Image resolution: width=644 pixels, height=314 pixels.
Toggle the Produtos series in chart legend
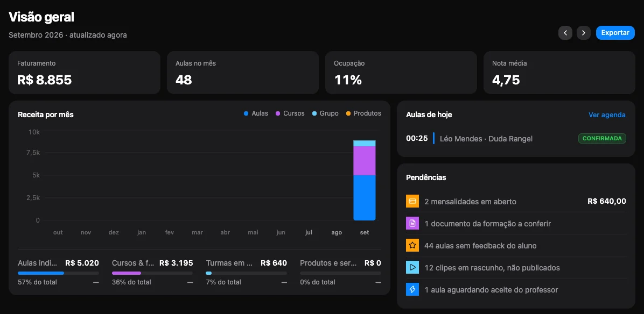coord(363,113)
